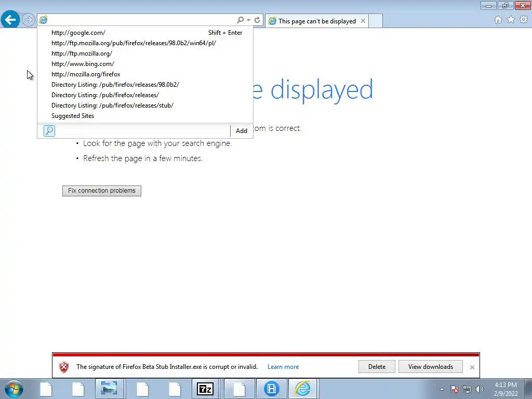Open the Learn more link
Screen dimensions: 532x399
pos(283,367)
